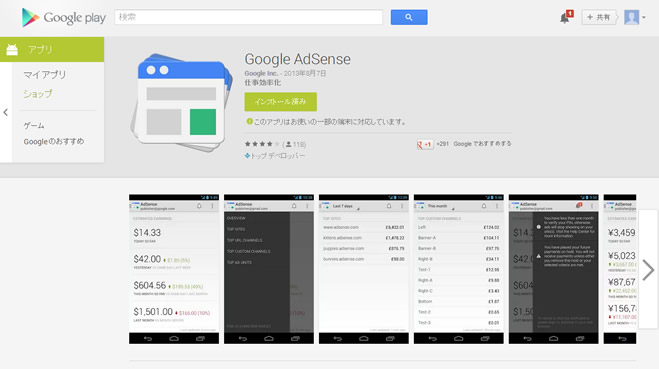The width and height of the screenshot is (659, 369).
Task: Click the Google AdSense app icon
Action: 182,103
